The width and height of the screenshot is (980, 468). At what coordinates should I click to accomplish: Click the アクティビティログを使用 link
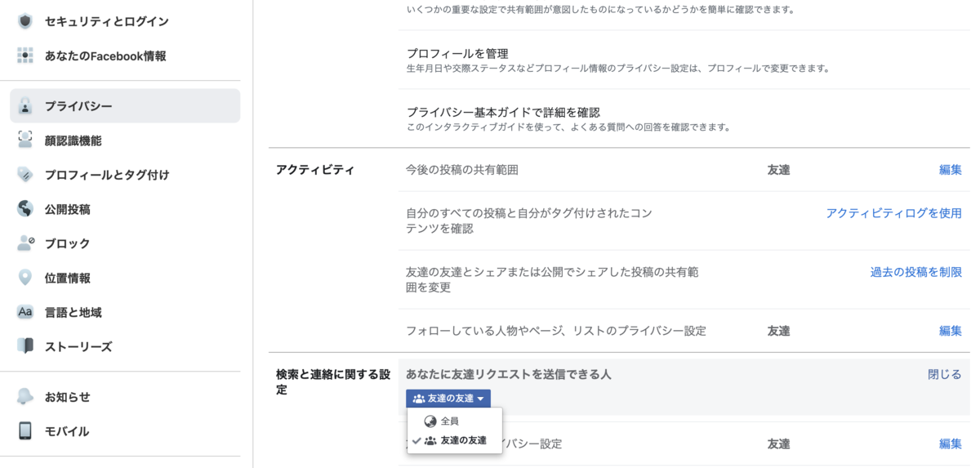point(893,213)
